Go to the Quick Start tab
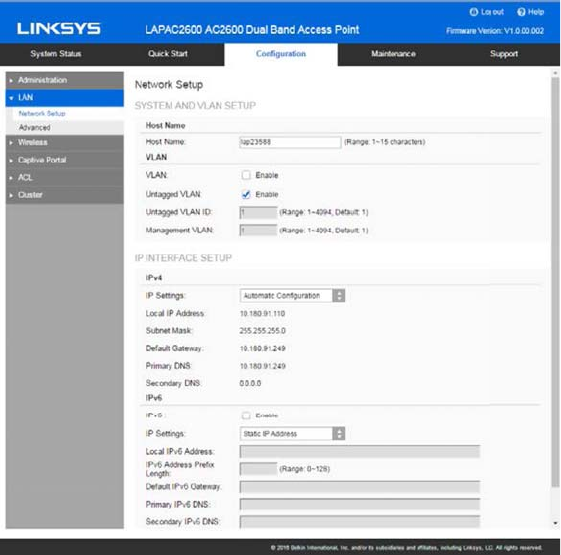Viewport: 561px width, 555px height. coord(168,54)
